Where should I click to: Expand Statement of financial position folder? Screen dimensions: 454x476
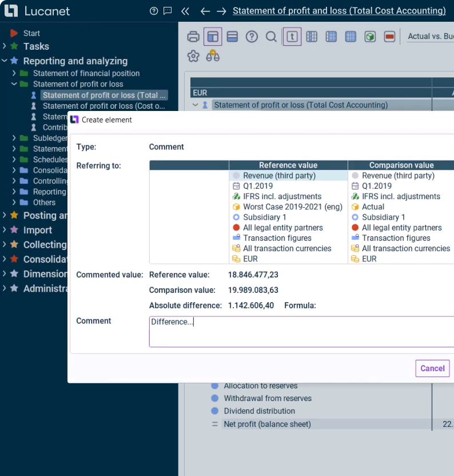coord(14,73)
